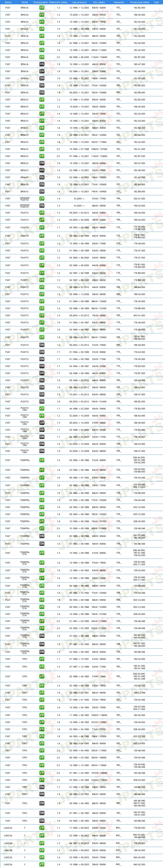Click the petrol icon for Tipo 160 A8.046

pyautogui.click(x=42, y=773)
